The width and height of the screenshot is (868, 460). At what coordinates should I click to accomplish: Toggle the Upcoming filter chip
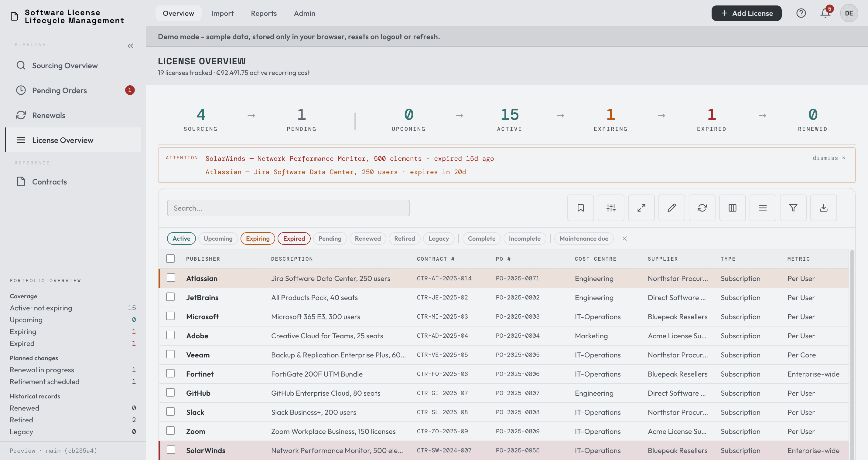click(218, 238)
